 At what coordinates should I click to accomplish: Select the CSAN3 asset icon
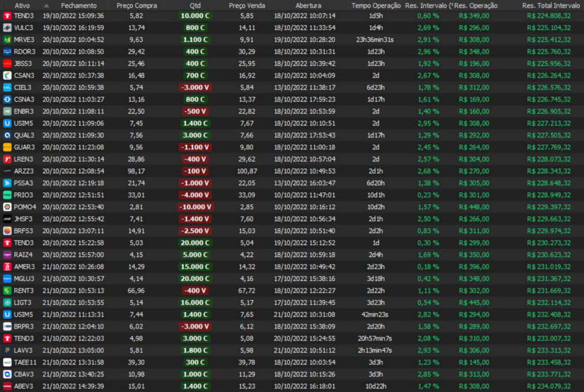(7, 75)
